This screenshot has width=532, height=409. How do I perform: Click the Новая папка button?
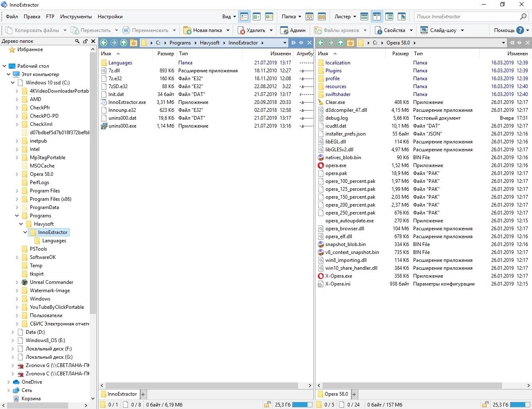[203, 30]
